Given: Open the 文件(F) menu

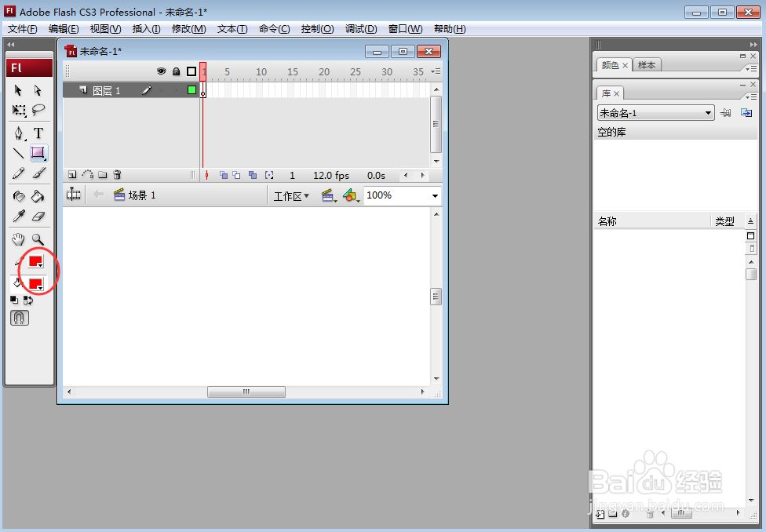Looking at the screenshot, I should point(23,29).
